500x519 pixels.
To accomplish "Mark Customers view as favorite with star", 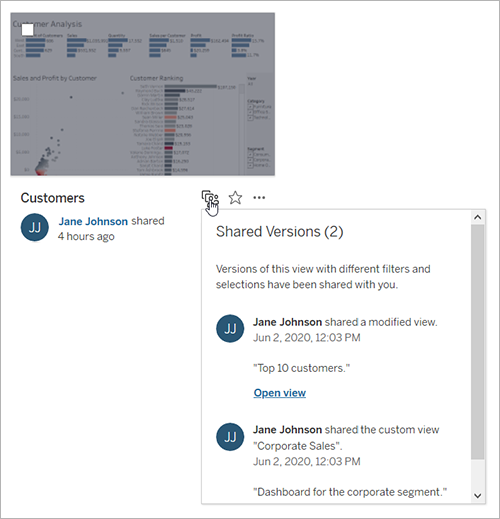I will pos(235,198).
